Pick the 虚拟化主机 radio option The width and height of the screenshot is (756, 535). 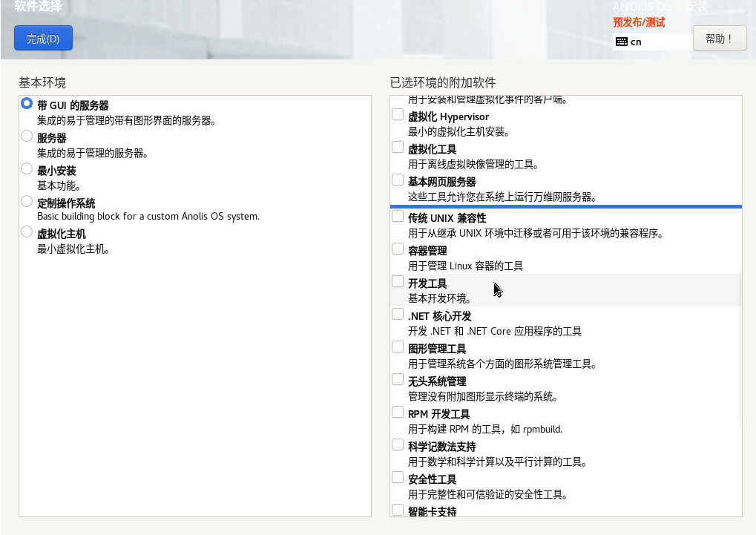(x=27, y=233)
